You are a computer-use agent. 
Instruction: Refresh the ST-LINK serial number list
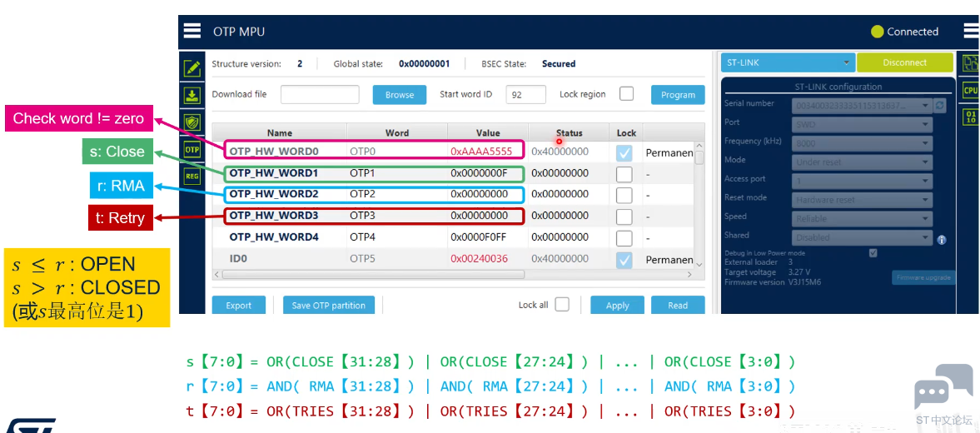pyautogui.click(x=940, y=106)
